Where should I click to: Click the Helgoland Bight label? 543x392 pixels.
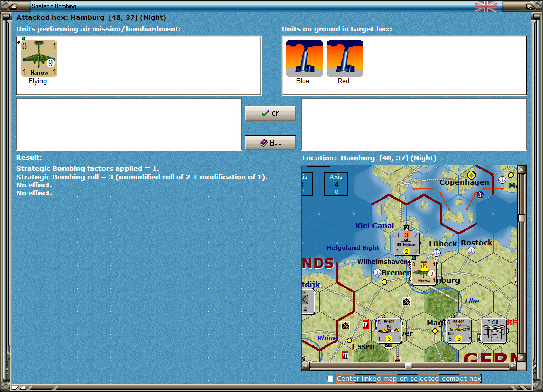pyautogui.click(x=353, y=248)
